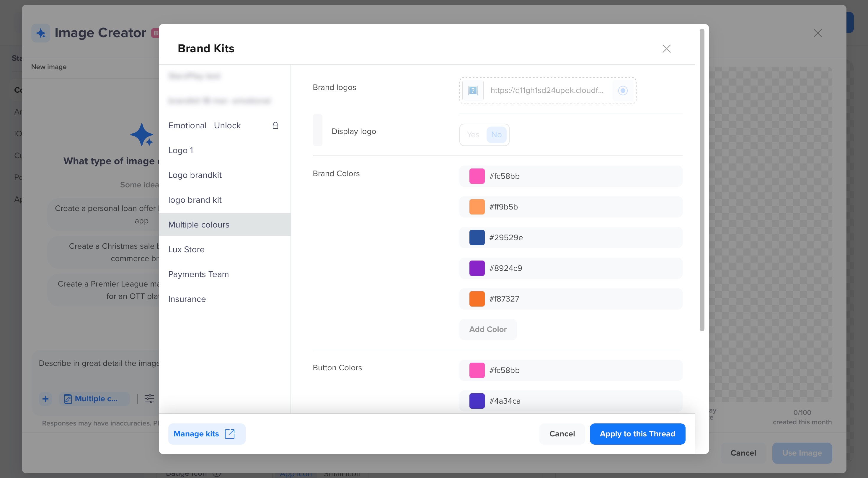Click the Add Color button
The image size is (868, 478).
[488, 330]
